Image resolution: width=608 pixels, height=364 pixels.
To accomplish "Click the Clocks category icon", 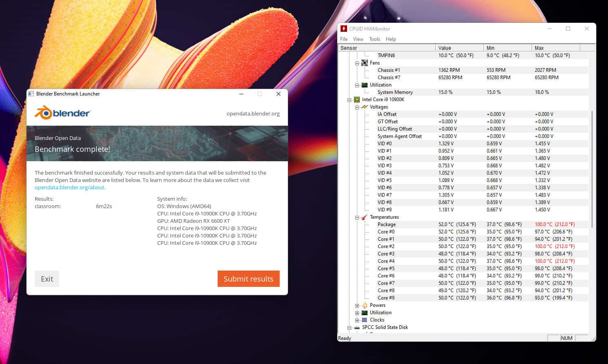I will click(x=365, y=320).
